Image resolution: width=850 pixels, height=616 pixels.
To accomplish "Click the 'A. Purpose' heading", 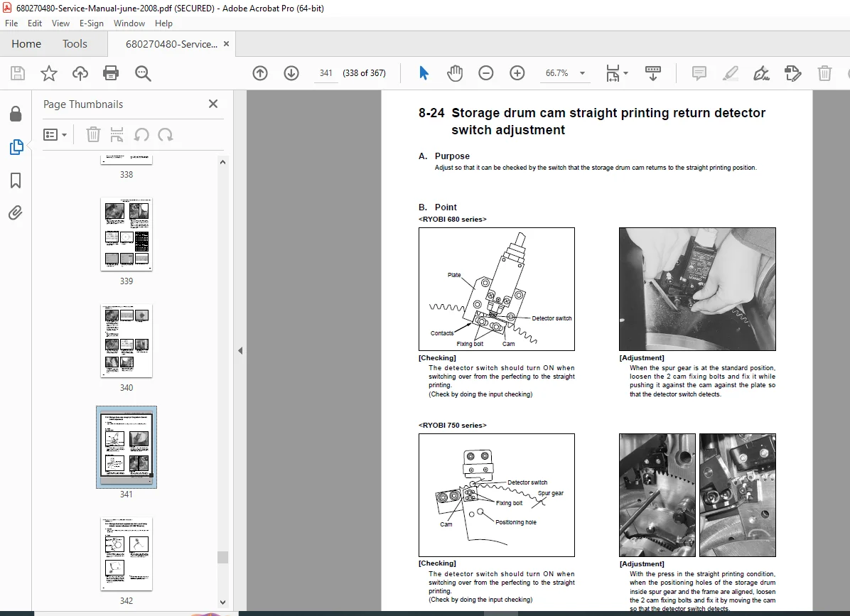I will tap(444, 156).
